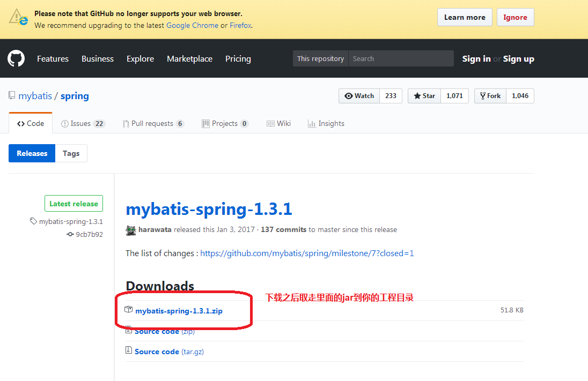Click the Watch button
Image resolution: width=588 pixels, height=381 pixels.
click(x=359, y=96)
